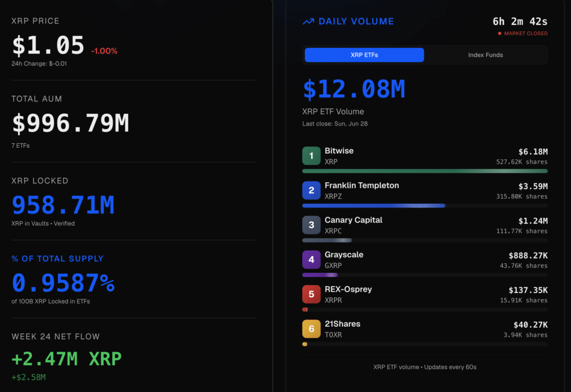571x392 pixels.
Task: Click the TOXR ticker symbol
Action: pos(333,335)
